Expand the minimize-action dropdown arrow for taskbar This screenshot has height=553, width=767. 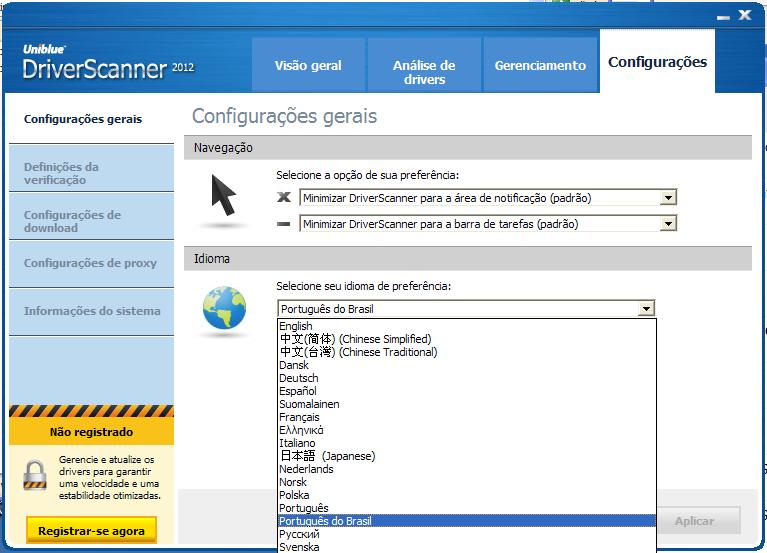[x=668, y=224]
